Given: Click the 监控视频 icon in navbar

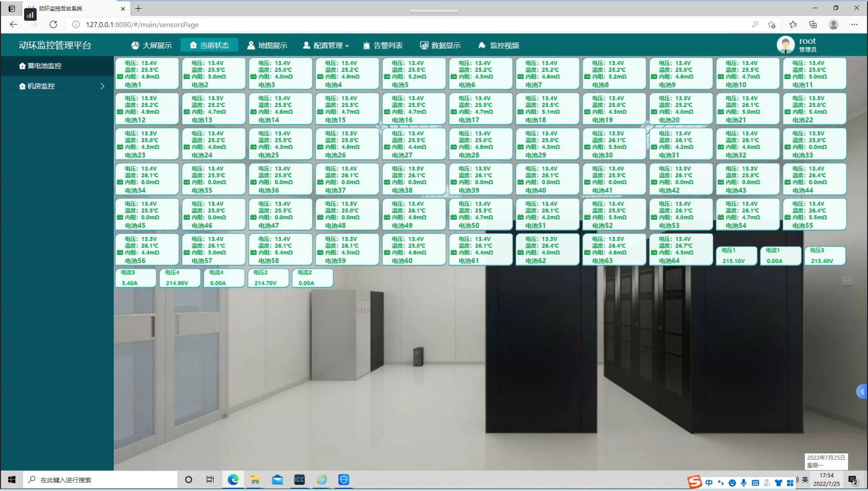Looking at the screenshot, I should tap(481, 45).
